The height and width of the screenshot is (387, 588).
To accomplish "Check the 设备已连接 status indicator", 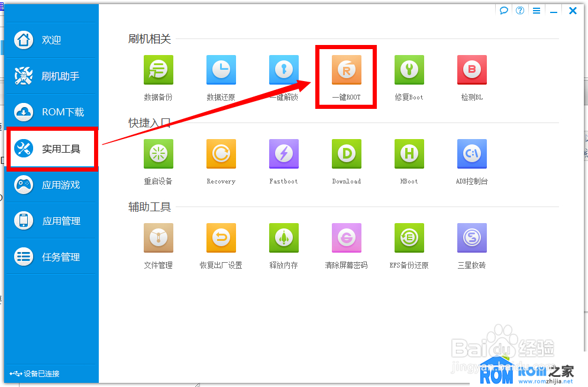I will click(x=35, y=373).
